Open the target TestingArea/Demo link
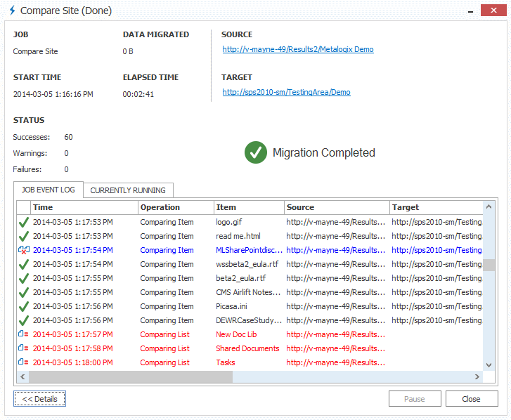 (x=286, y=92)
